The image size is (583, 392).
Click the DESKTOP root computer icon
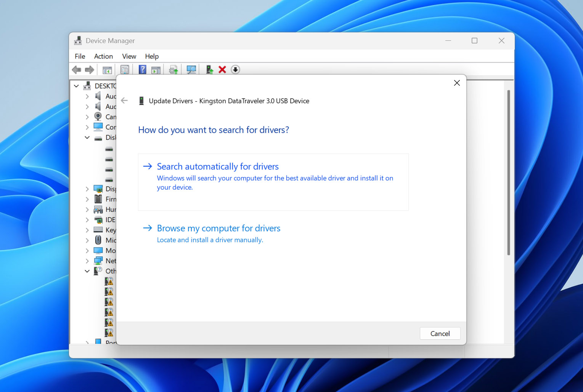point(87,86)
